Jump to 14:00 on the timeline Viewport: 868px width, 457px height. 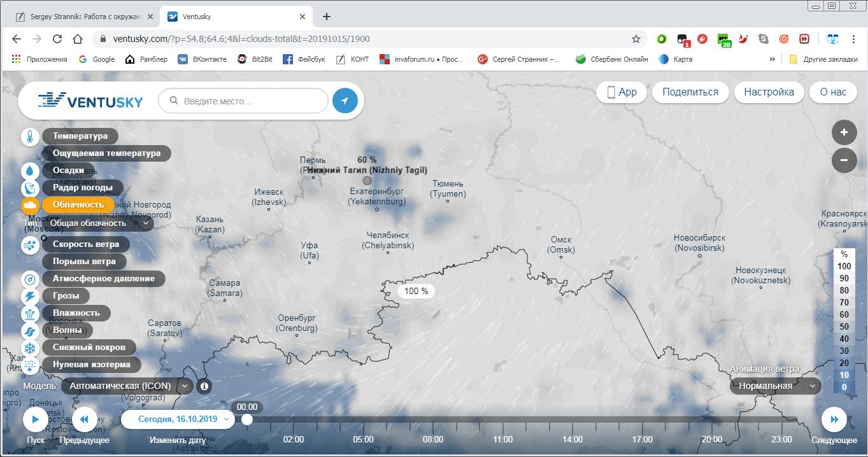573,439
